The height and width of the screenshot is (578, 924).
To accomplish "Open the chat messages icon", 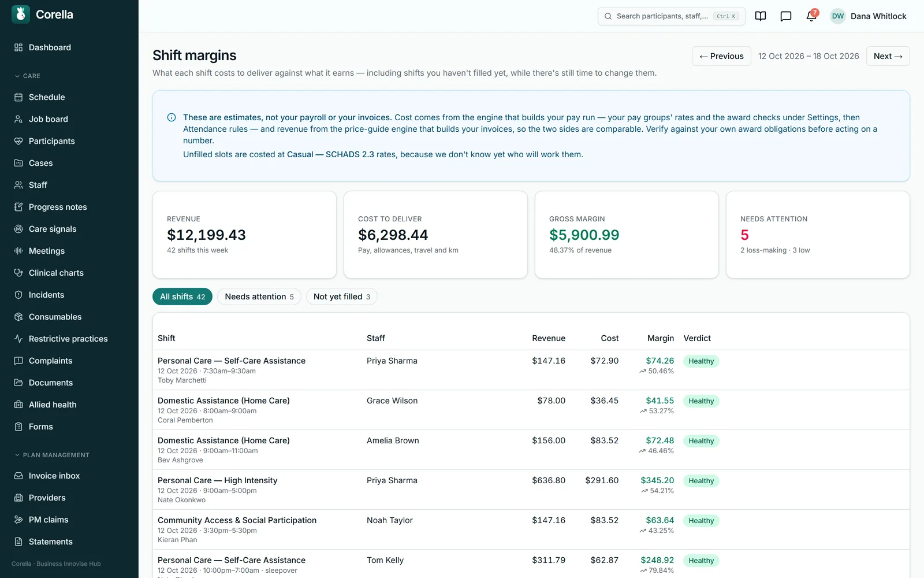I will 786,16.
